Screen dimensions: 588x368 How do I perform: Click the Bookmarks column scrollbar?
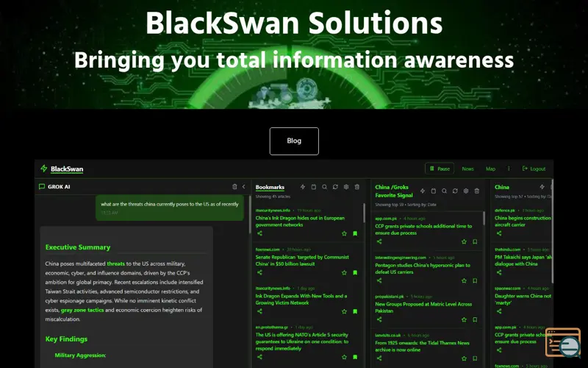tap(364, 213)
